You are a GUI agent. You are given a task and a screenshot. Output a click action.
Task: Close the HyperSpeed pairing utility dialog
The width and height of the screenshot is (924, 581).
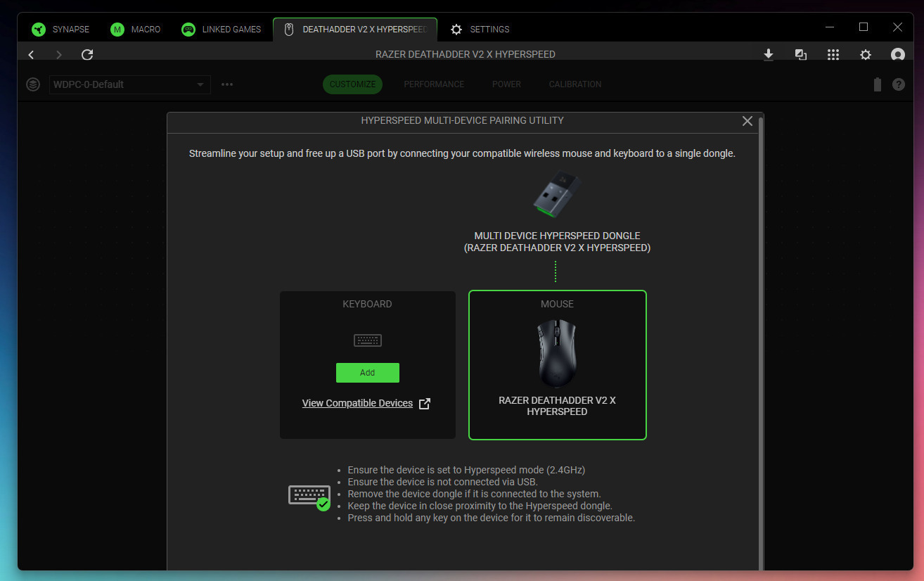coord(747,121)
